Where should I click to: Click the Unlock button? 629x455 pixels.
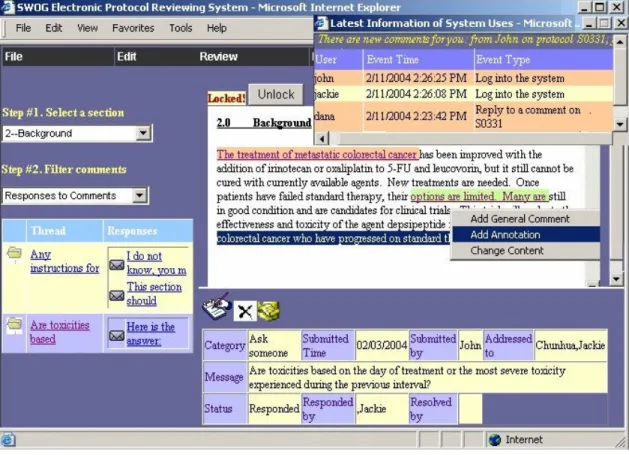click(276, 95)
